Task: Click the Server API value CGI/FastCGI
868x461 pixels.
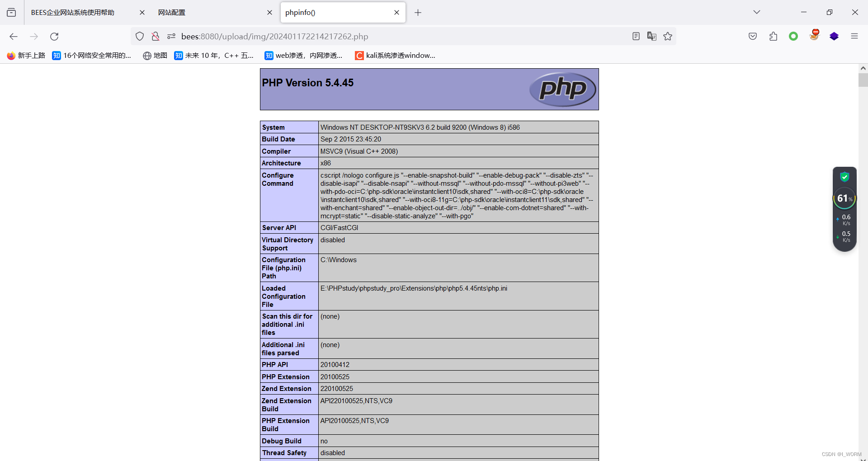Action: [339, 228]
